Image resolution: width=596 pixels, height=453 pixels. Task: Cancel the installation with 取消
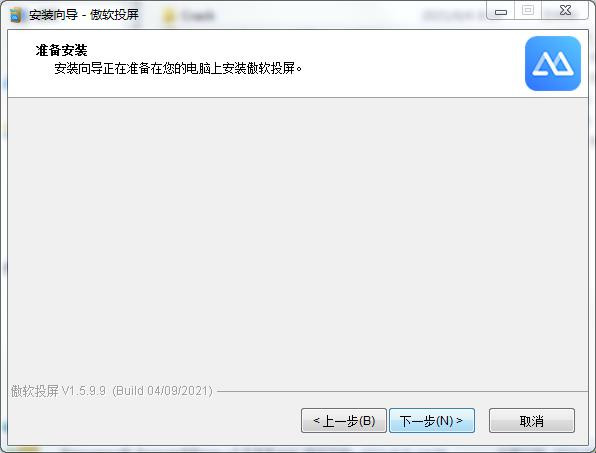(x=532, y=421)
